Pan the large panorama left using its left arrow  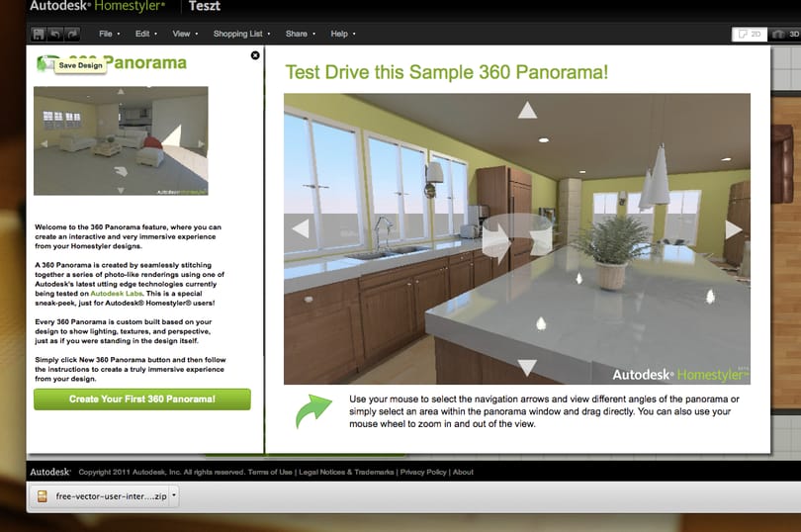point(301,227)
